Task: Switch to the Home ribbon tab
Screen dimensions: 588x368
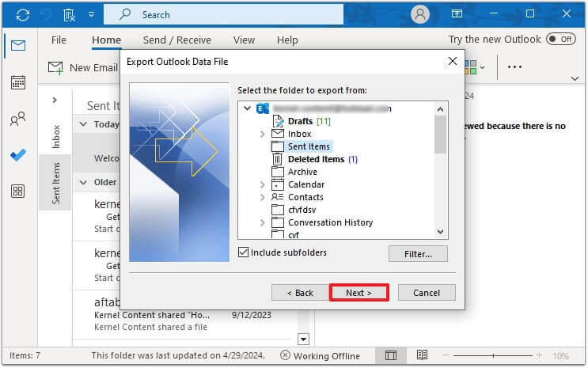Action: 107,40
